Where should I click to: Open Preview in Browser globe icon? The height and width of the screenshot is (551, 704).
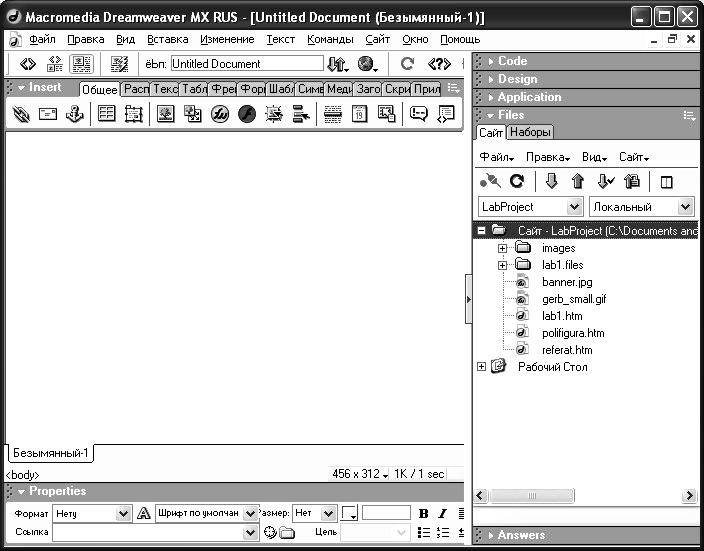[367, 64]
